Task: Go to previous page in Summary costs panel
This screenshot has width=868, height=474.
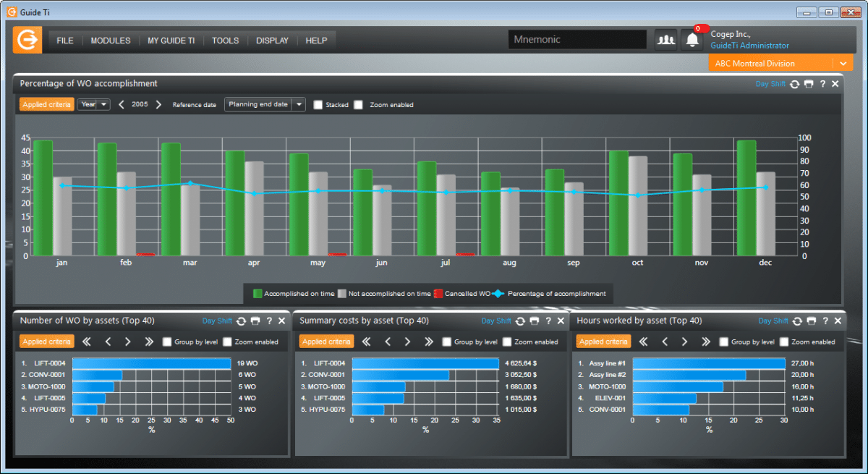Action: (x=388, y=342)
